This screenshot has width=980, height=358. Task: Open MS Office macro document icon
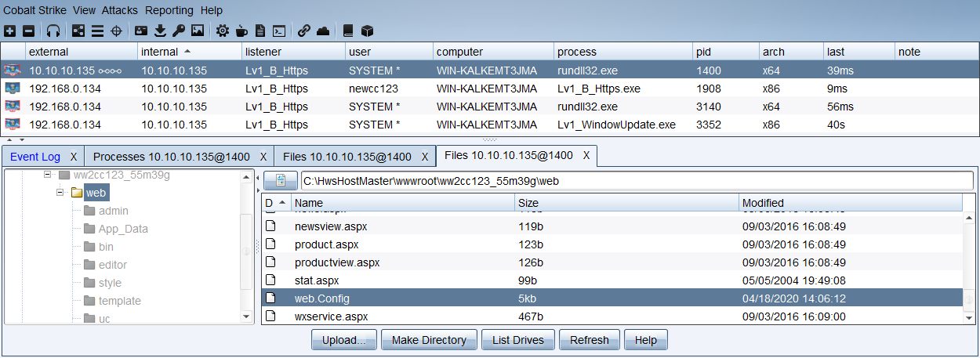(260, 31)
